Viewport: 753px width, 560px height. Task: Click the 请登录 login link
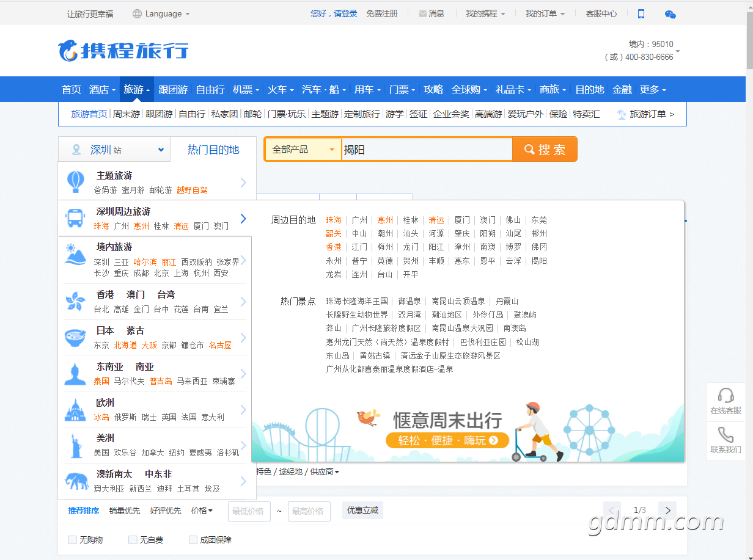(x=345, y=13)
